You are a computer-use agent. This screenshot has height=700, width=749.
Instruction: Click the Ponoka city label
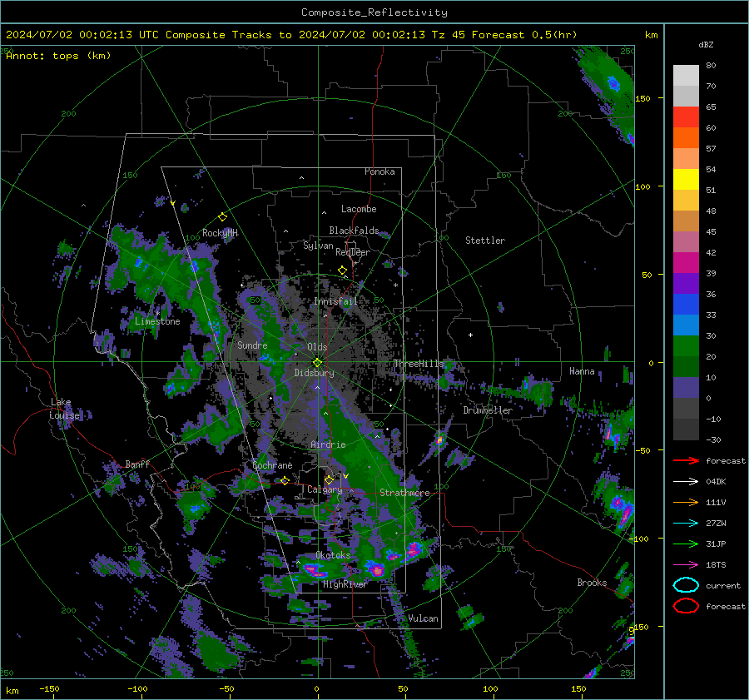(379, 171)
